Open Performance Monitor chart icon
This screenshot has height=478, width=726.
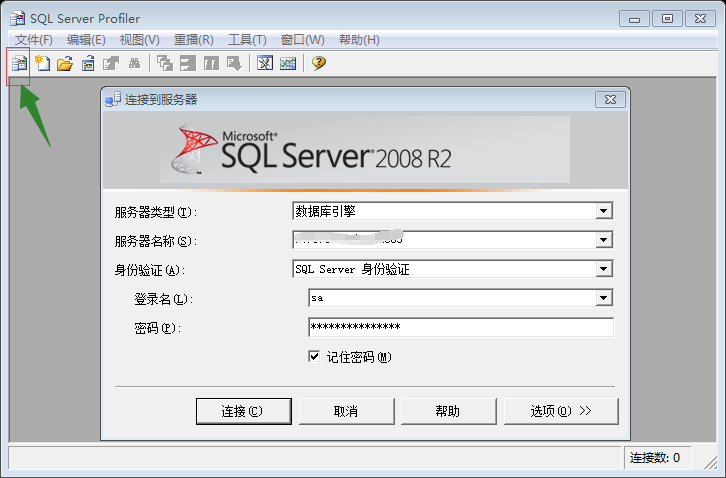pyautogui.click(x=288, y=63)
